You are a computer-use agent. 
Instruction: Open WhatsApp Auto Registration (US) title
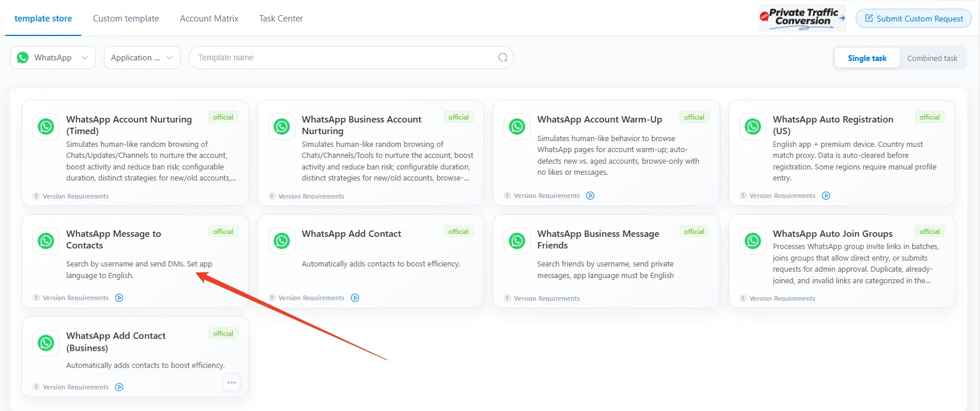833,125
